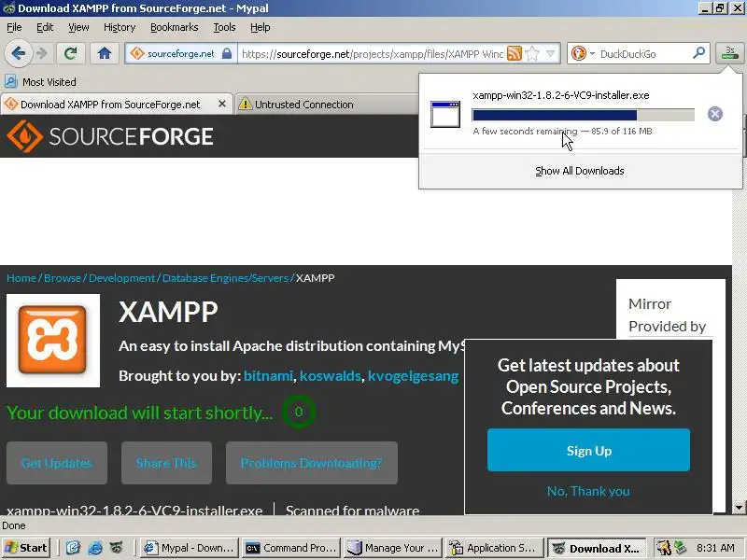Open the kvogelgesang author link
The image size is (747, 560).
[x=413, y=376]
